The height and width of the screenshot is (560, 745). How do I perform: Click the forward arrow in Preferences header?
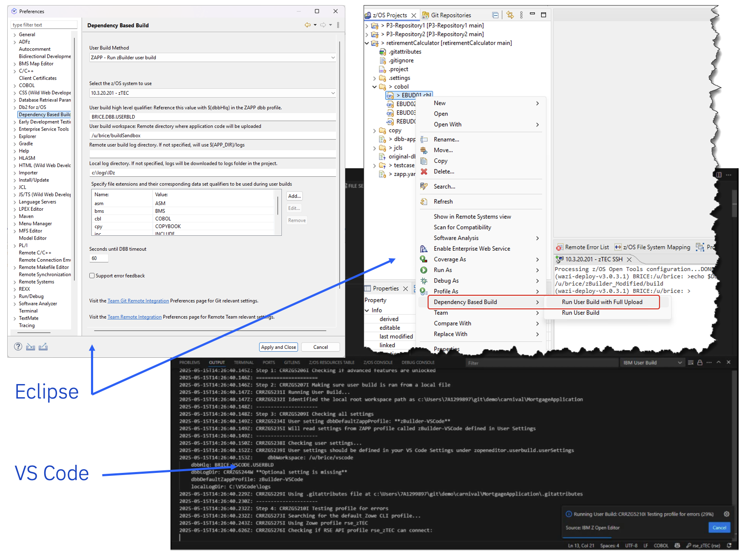(323, 25)
